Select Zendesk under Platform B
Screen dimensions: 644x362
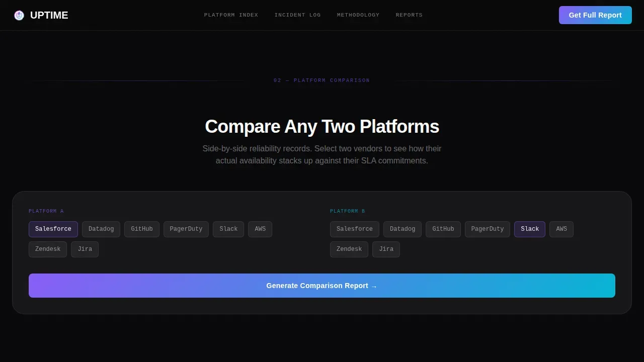pos(349,249)
